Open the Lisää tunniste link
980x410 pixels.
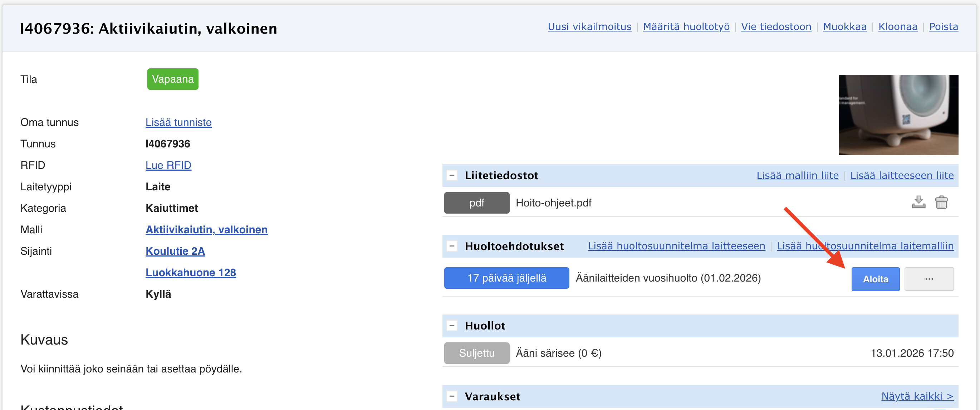coord(178,122)
